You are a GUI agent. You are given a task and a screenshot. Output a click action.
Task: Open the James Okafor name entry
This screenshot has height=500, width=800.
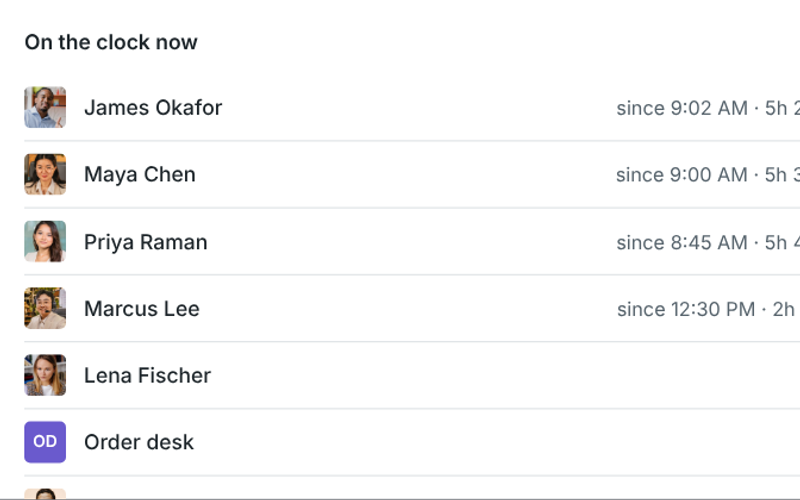tap(153, 108)
